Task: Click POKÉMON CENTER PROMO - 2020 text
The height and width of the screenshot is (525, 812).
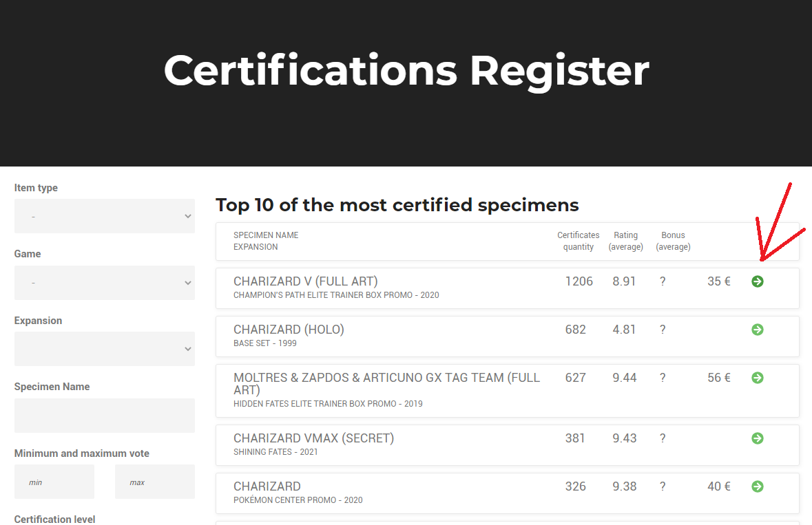Action: coord(298,500)
